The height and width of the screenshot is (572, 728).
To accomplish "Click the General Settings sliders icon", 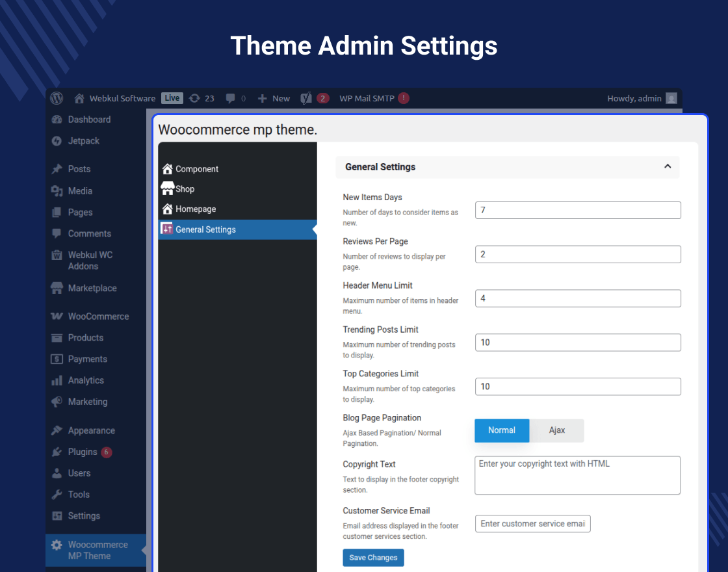I will 167,228.
